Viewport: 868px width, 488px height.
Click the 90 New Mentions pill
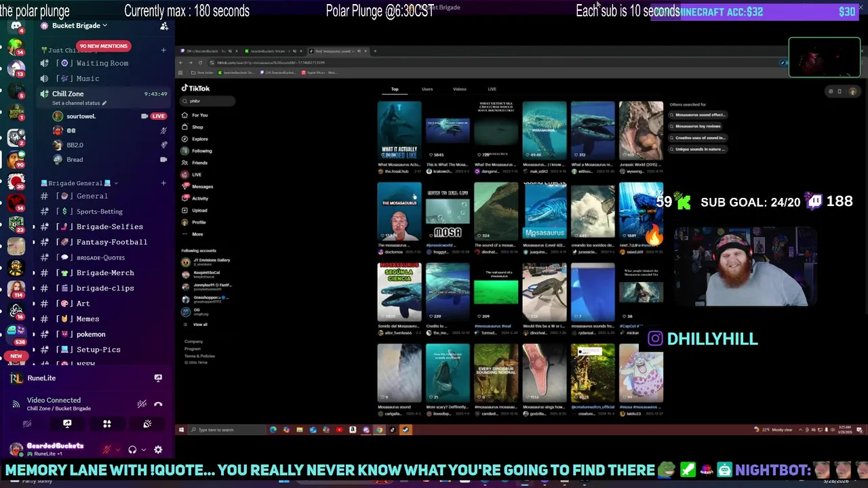point(103,46)
